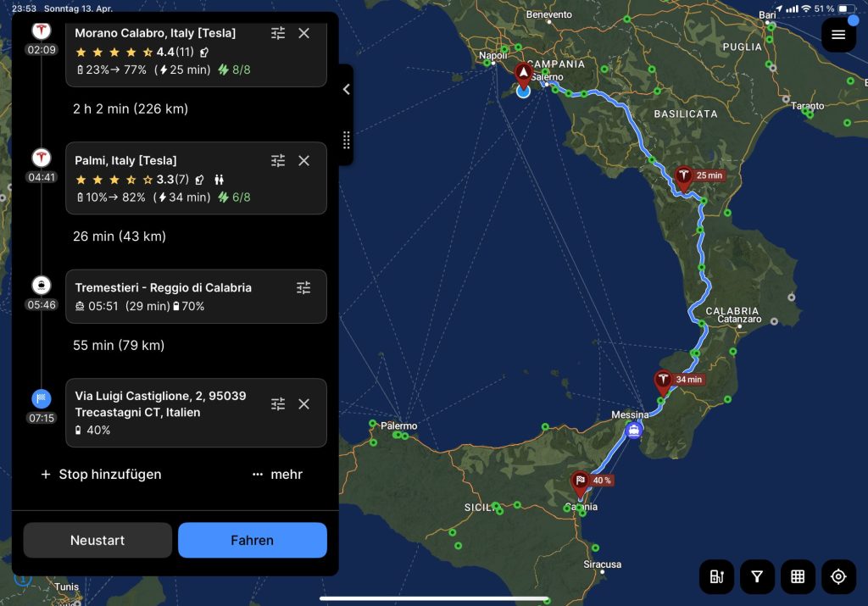The width and height of the screenshot is (868, 606).
Task: Start driving with the Fahren button
Action: click(253, 540)
